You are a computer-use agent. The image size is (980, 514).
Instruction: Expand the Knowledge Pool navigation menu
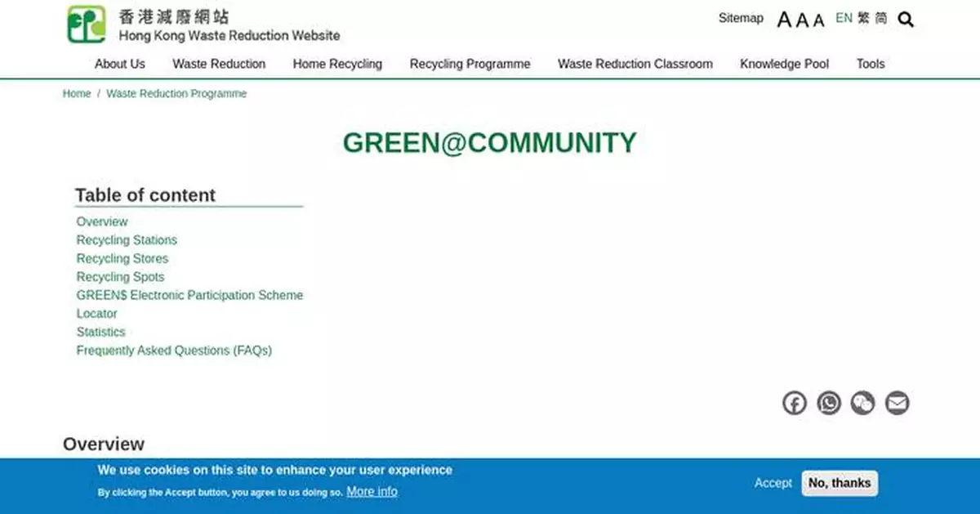click(784, 64)
